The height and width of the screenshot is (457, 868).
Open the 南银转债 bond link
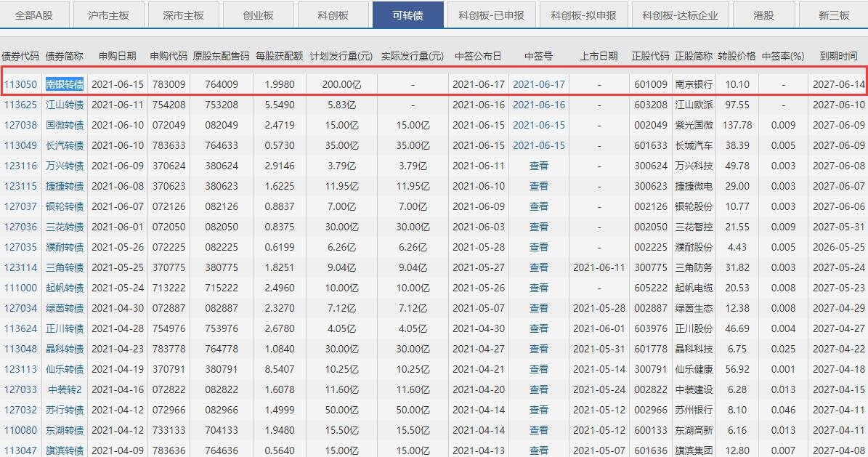65,85
